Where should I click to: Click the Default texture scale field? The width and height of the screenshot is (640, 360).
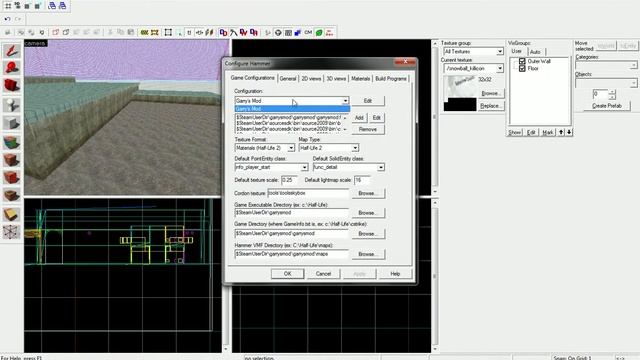pos(289,180)
